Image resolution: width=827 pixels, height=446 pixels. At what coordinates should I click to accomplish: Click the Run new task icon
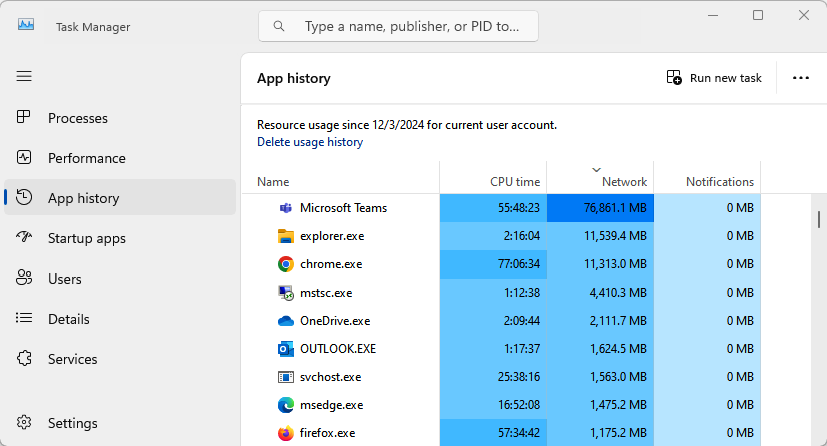click(674, 77)
